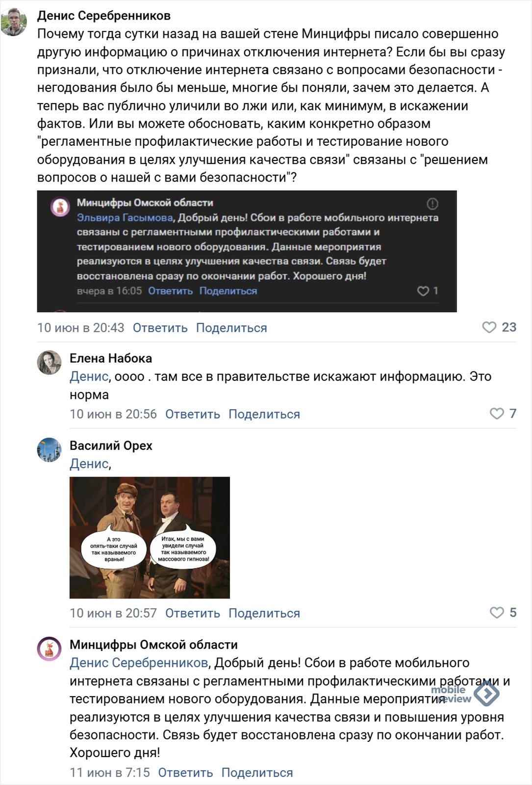532x785 pixels.
Task: Reply to Елена Набока's comment
Action: pyautogui.click(x=193, y=414)
